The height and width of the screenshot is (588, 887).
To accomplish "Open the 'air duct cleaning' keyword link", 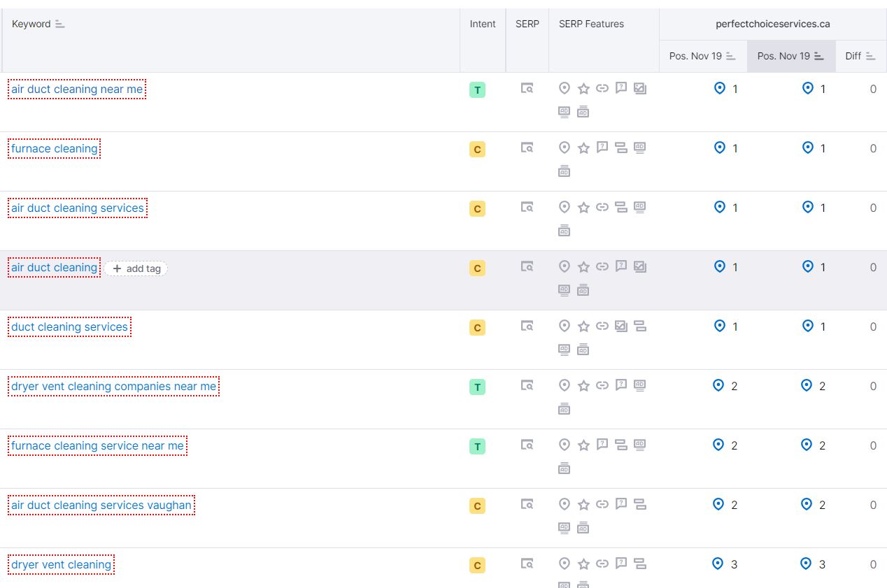I will (x=54, y=267).
